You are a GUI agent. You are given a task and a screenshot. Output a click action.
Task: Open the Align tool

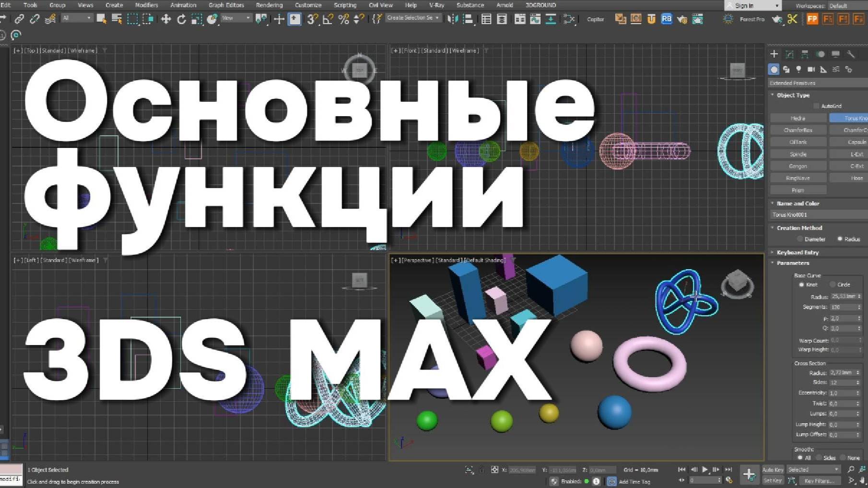468,19
